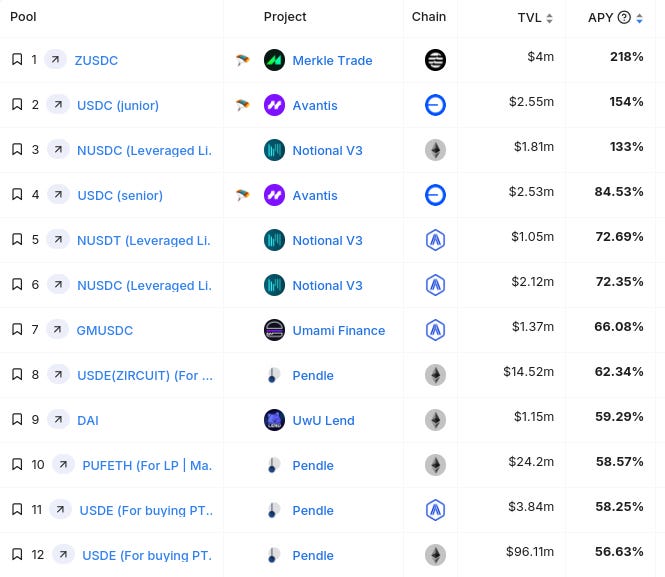The height and width of the screenshot is (577, 665).
Task: Bookmark pool number 12 USDE
Action: [x=17, y=554]
